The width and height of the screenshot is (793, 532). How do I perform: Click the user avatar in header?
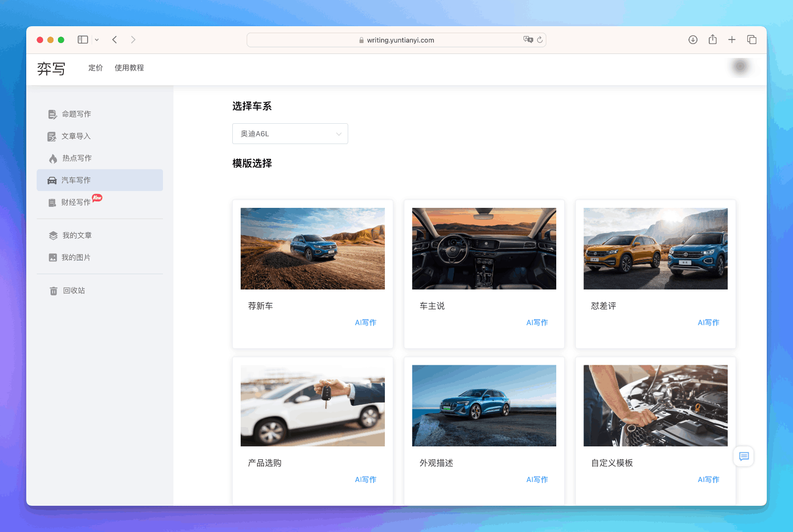tap(740, 66)
